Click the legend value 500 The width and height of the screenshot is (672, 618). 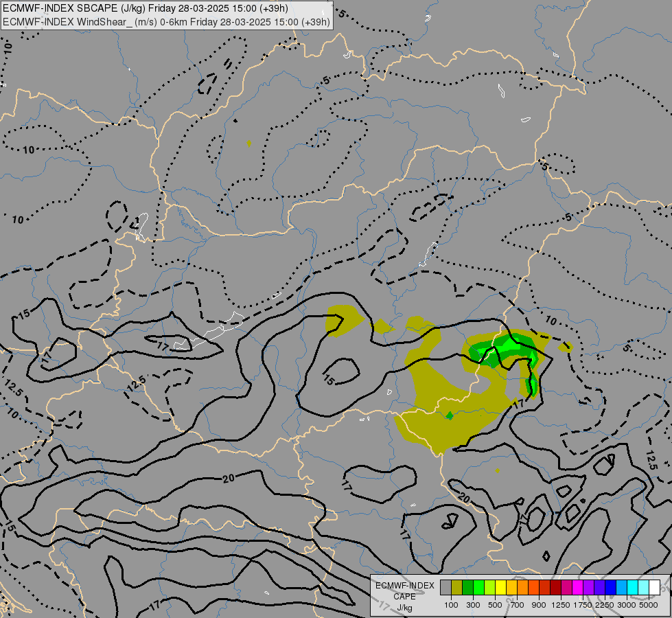click(x=495, y=605)
